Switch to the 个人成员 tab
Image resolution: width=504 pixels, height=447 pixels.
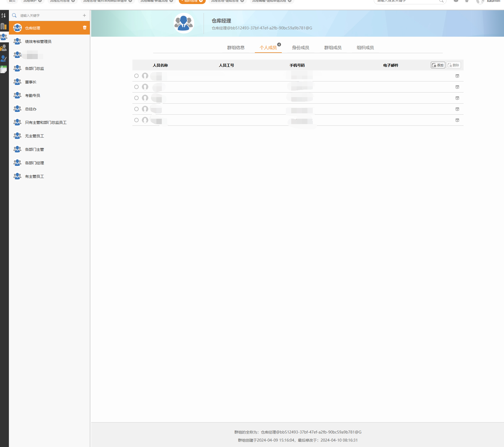268,48
